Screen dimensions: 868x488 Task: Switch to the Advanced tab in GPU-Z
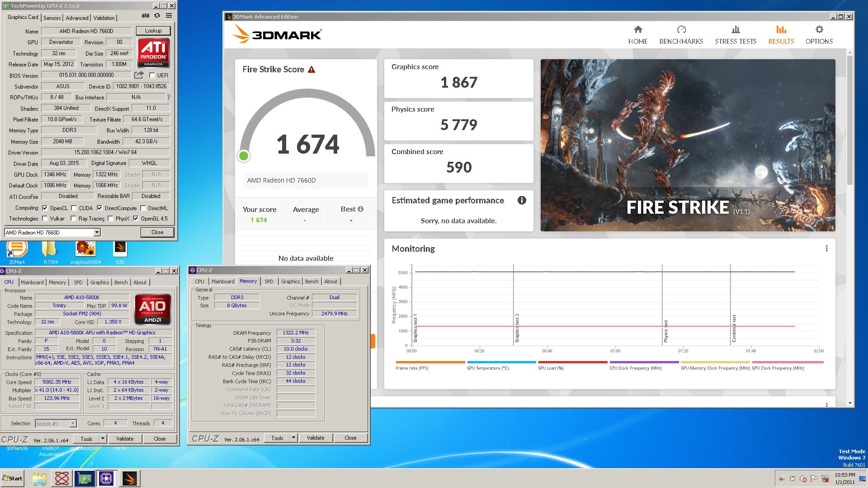77,18
